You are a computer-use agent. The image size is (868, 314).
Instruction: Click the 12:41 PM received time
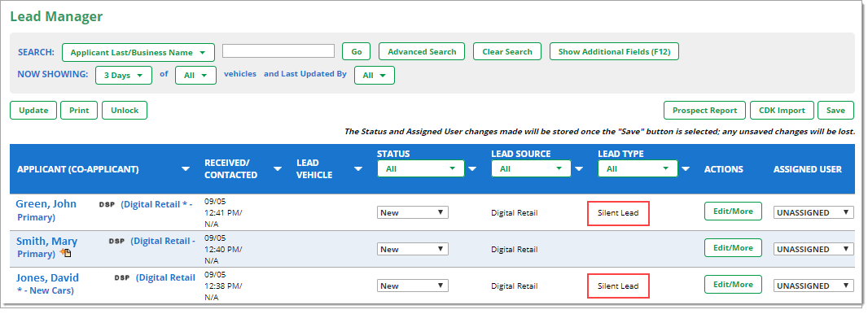223,213
